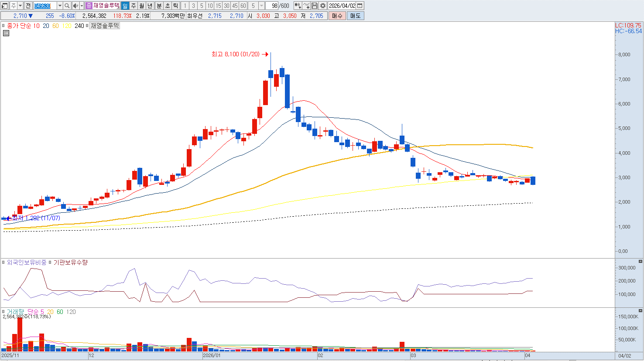Toggle the 월 monthly period button
This screenshot has width=644, height=361.
[142, 6]
